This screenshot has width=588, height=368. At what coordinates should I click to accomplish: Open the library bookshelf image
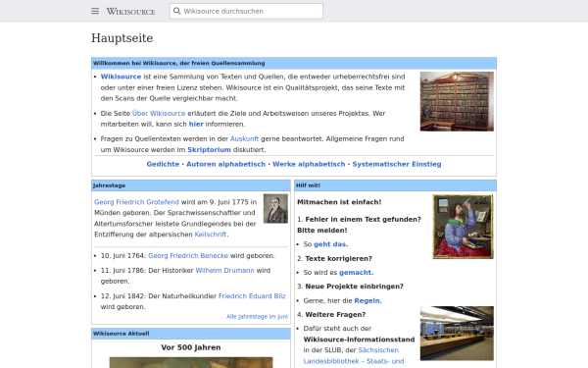(x=457, y=101)
